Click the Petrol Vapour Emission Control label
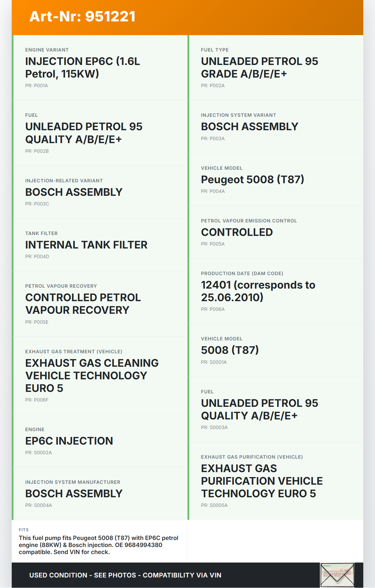 click(249, 221)
